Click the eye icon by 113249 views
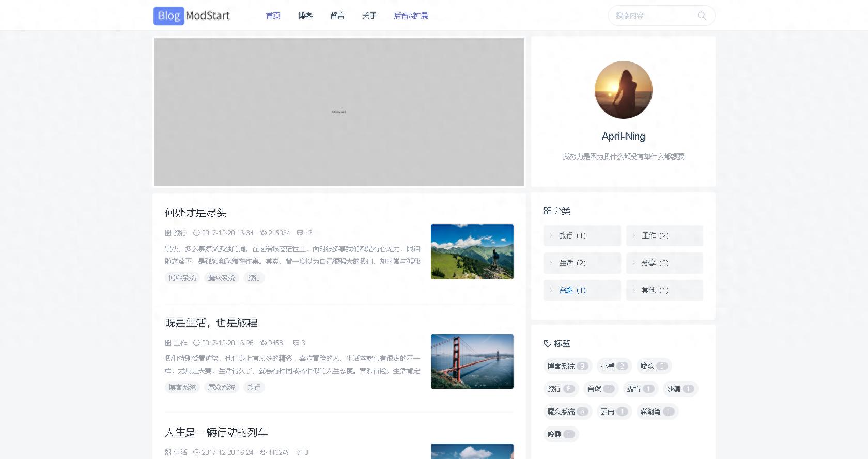Image resolution: width=868 pixels, height=459 pixels. (263, 452)
